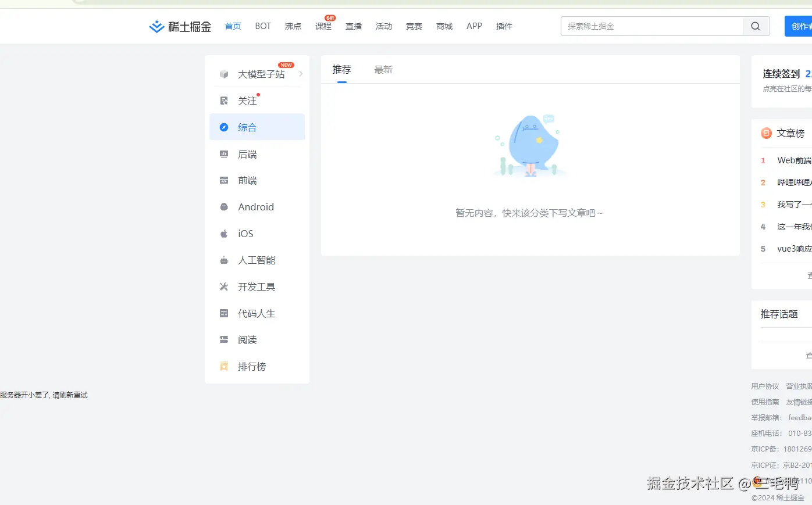The height and width of the screenshot is (505, 812).
Task: Click the 用户协议 footer link
Action: [765, 386]
